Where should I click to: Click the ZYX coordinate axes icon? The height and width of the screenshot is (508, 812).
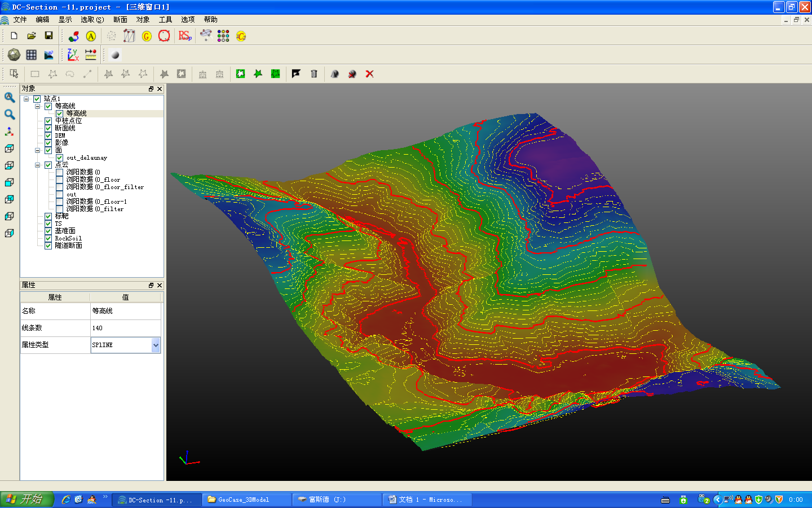pos(73,55)
